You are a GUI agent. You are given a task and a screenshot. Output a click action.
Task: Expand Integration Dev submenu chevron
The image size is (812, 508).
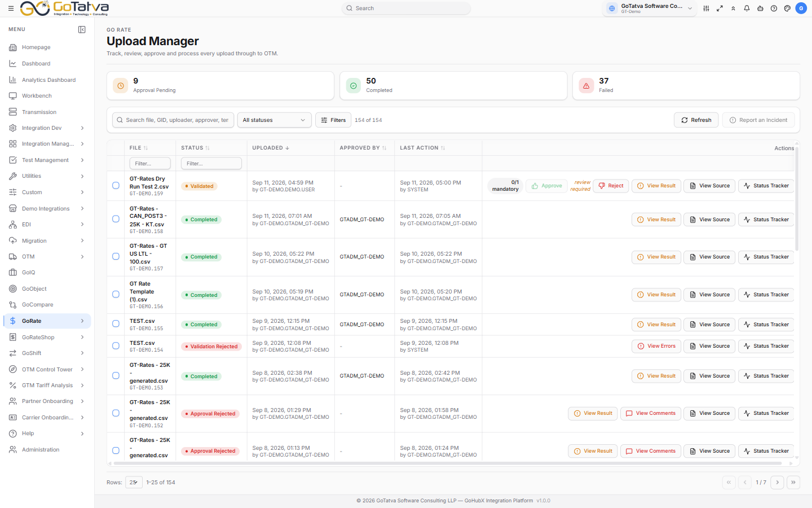(x=82, y=128)
